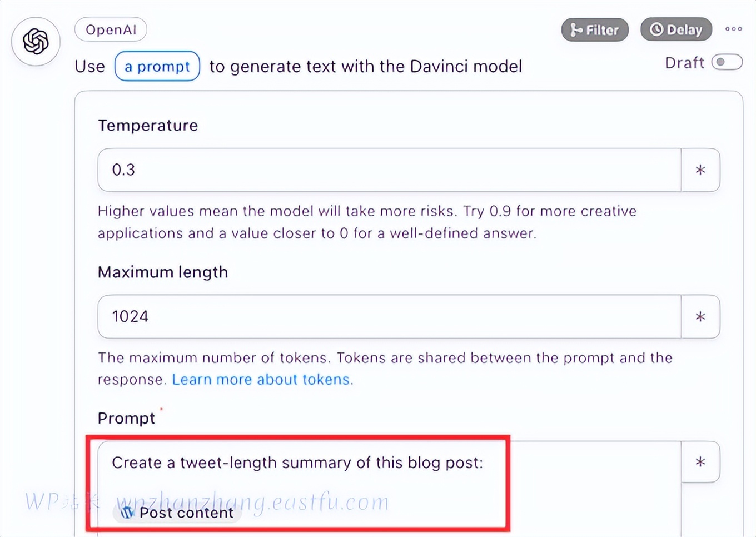The height and width of the screenshot is (537, 756).
Task: Toggle the Draft switch
Action: [727, 62]
